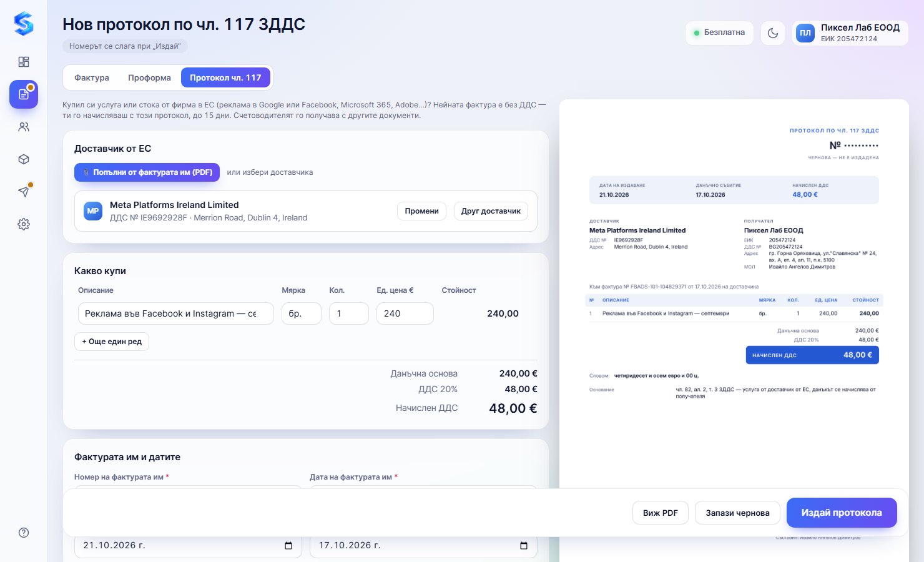Open the settings gear icon in the sidebar

[24, 224]
